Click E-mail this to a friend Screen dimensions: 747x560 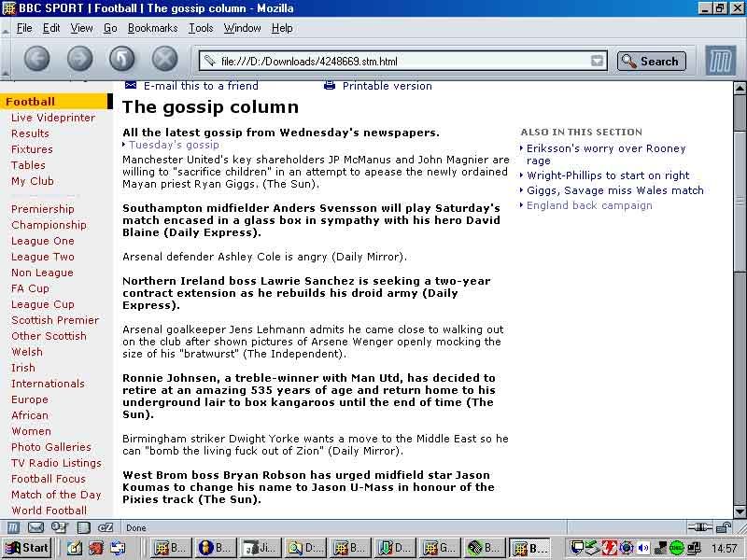point(201,86)
